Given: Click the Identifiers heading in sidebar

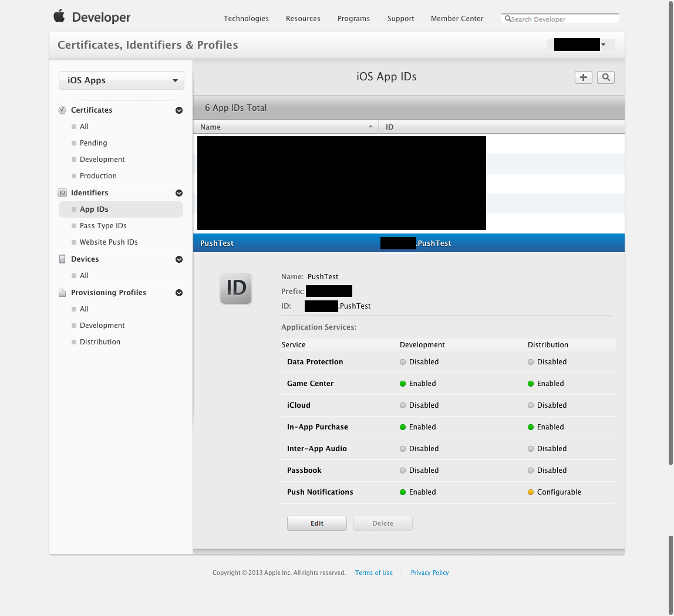Looking at the screenshot, I should click(89, 193).
